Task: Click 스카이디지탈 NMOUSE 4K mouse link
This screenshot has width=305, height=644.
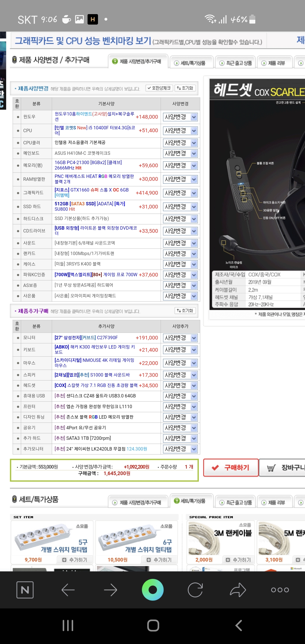Action: (x=94, y=363)
